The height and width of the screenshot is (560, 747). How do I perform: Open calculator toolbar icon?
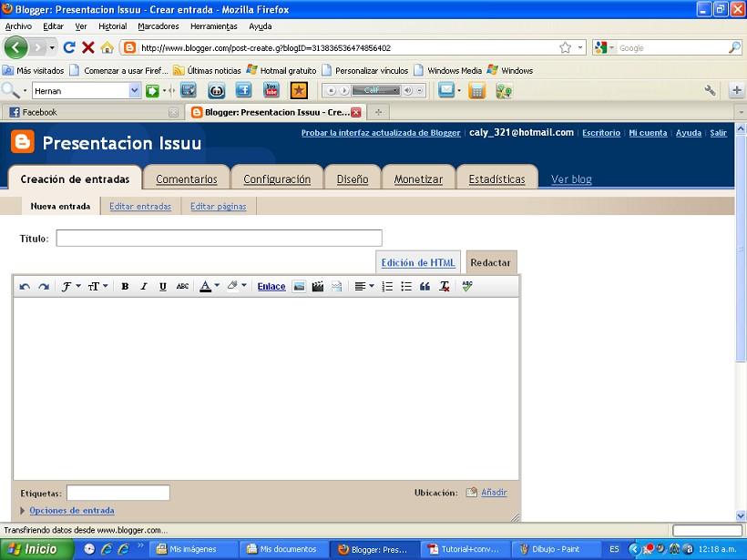pos(476,90)
